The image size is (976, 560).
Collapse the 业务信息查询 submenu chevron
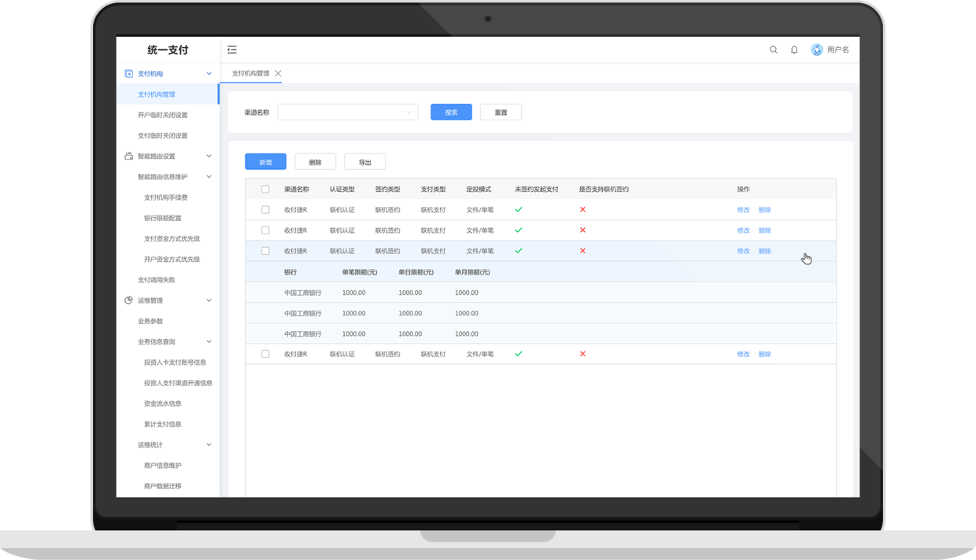click(209, 342)
